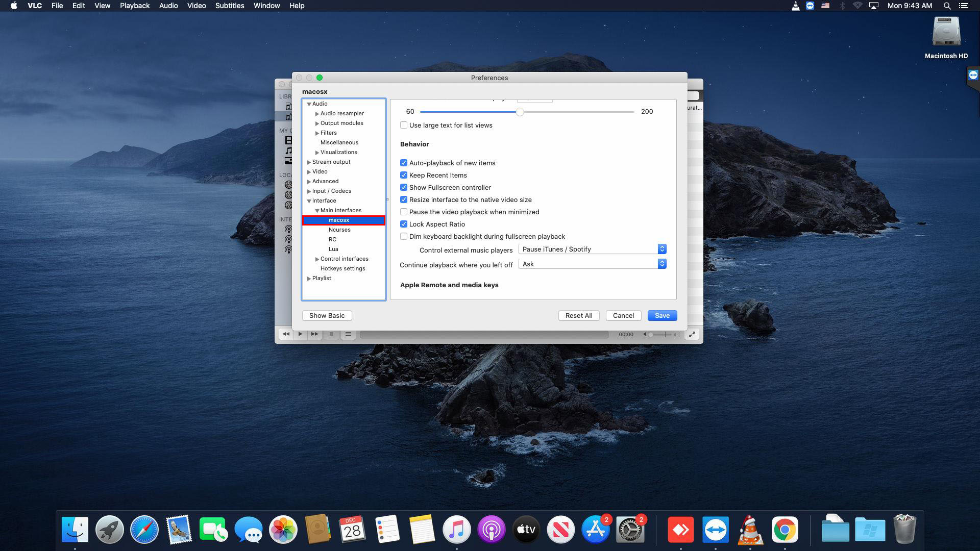Click the play button in VLC window
The image size is (980, 551).
[300, 334]
